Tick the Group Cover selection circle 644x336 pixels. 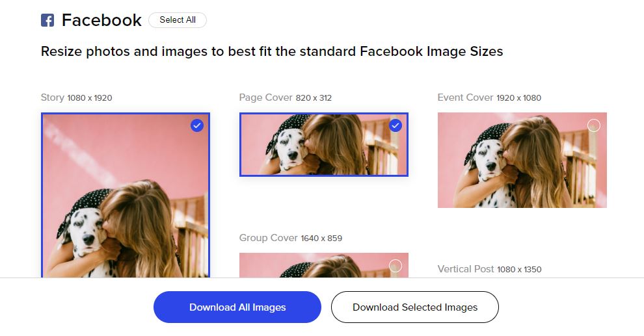396,266
